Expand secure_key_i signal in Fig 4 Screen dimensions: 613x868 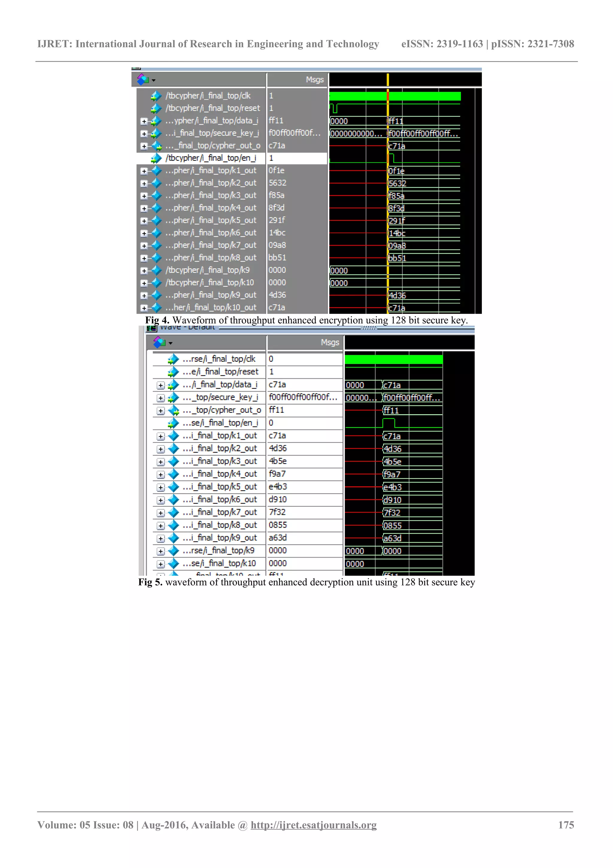144,134
